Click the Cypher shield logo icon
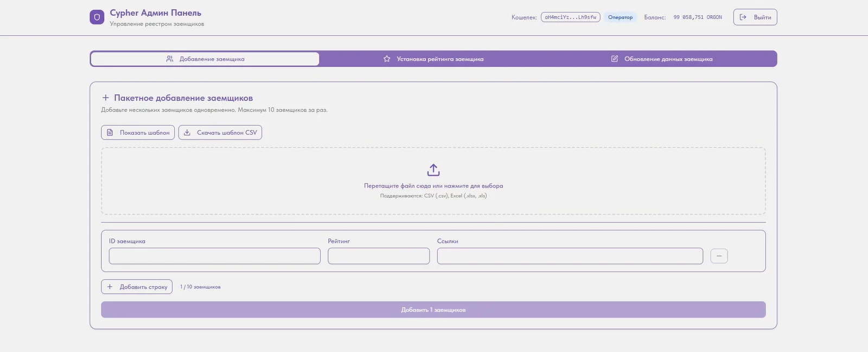868x352 pixels. point(97,17)
